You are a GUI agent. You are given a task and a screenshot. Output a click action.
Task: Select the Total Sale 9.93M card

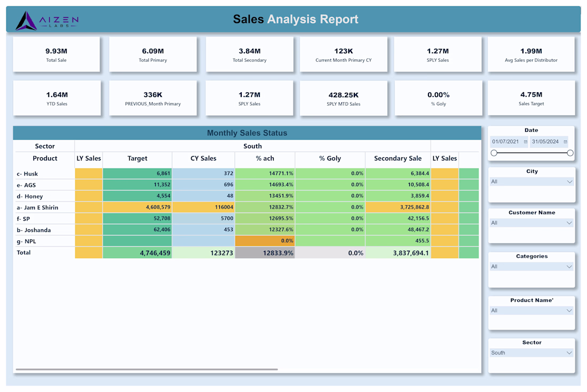pyautogui.click(x=57, y=54)
